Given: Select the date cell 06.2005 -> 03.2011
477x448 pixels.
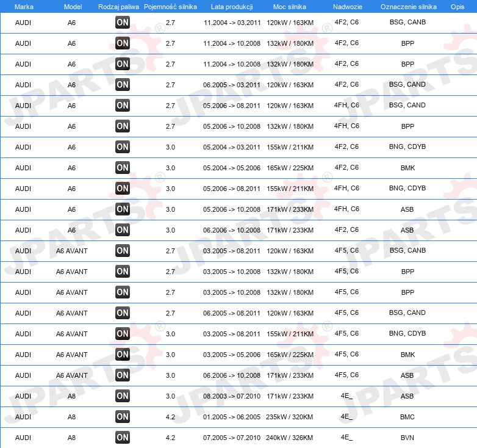Looking at the screenshot, I should point(232,85).
